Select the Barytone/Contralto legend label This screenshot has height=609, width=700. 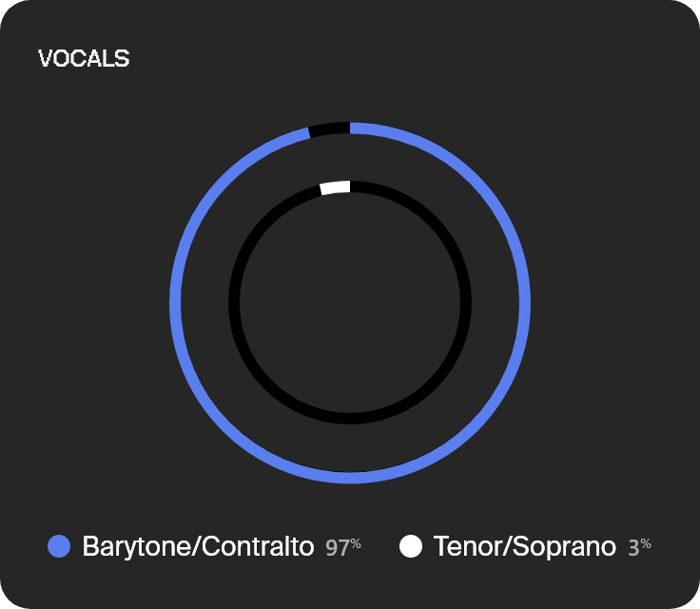(x=198, y=546)
